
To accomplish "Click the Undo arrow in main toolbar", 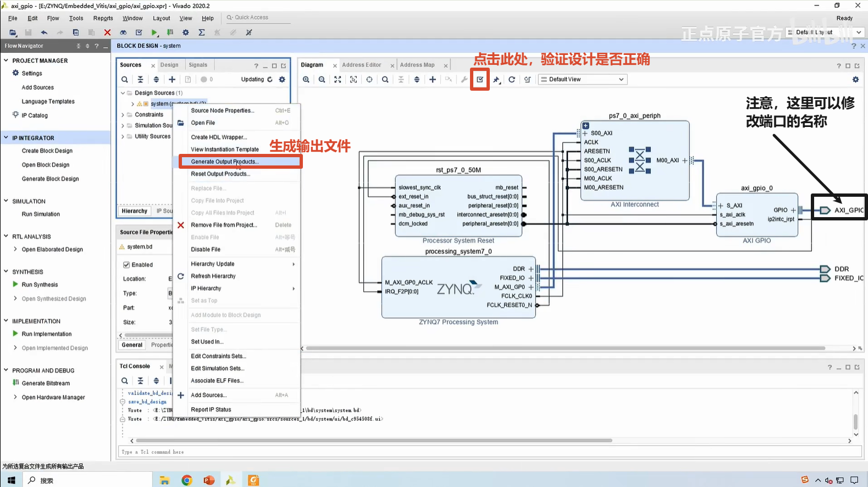I will click(44, 32).
